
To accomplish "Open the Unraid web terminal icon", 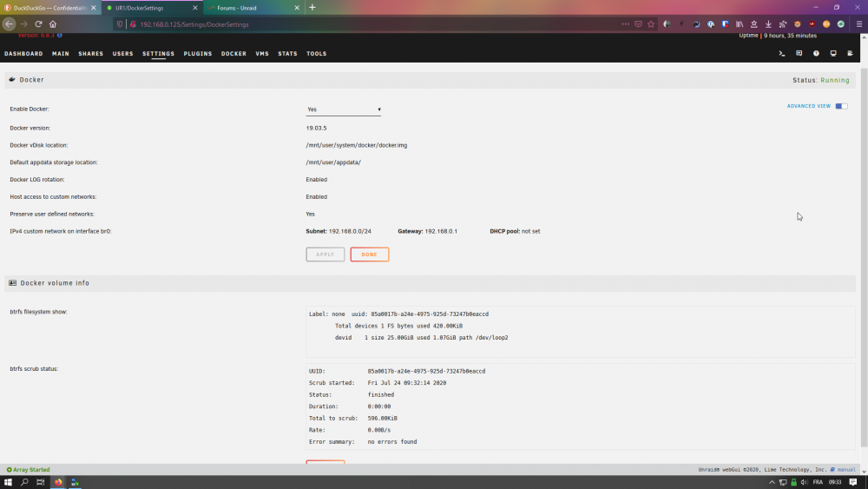I will coord(782,54).
